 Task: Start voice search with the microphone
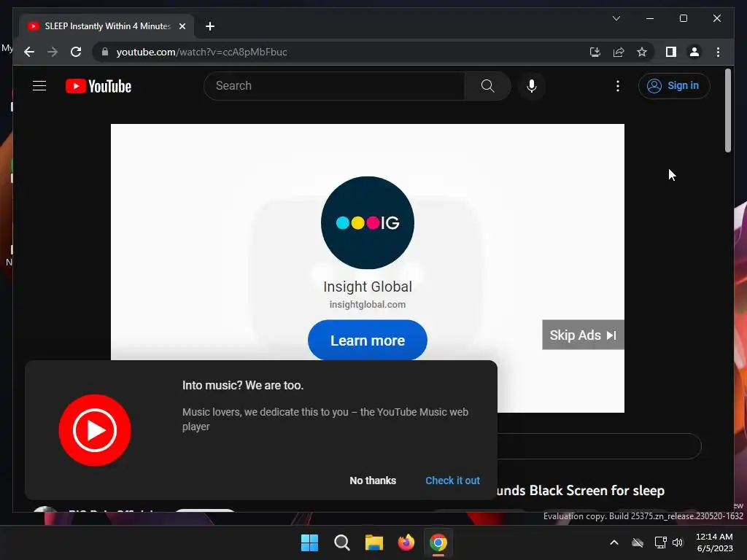(532, 86)
